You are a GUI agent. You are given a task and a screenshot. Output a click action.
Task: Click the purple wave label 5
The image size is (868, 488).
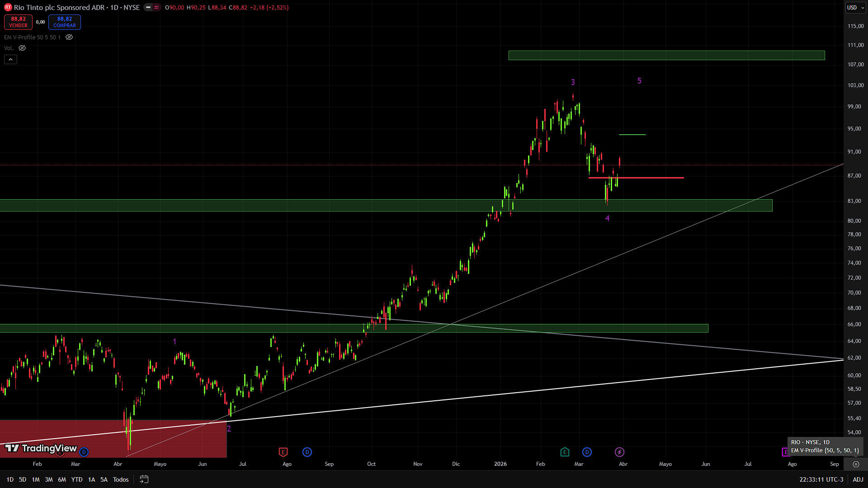click(639, 81)
